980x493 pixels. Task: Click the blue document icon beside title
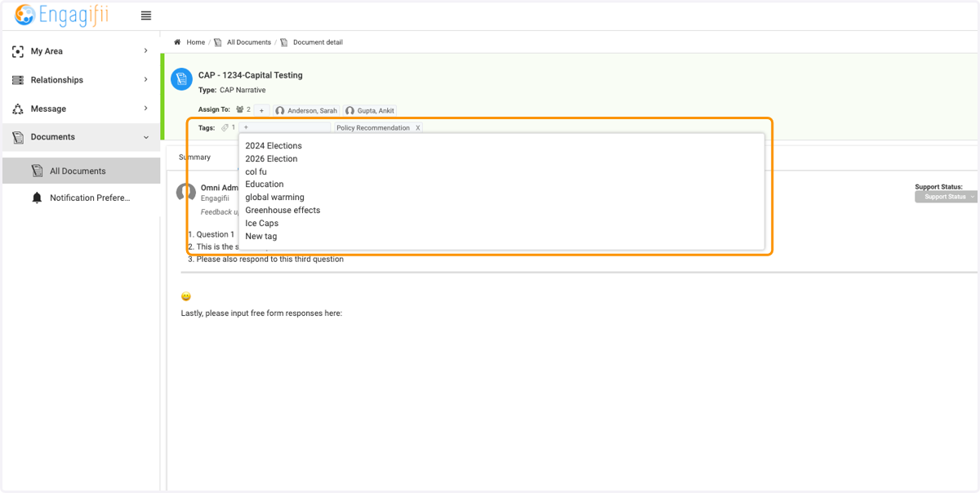click(x=180, y=79)
